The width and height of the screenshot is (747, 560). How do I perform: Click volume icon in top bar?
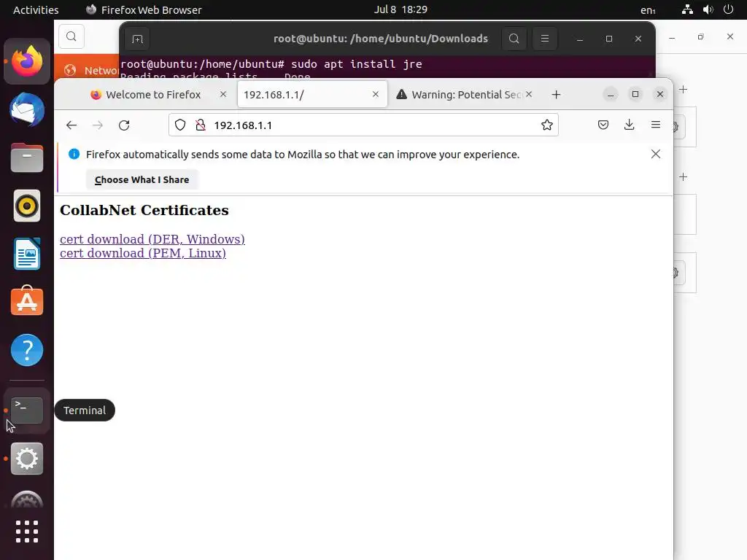pos(708,9)
